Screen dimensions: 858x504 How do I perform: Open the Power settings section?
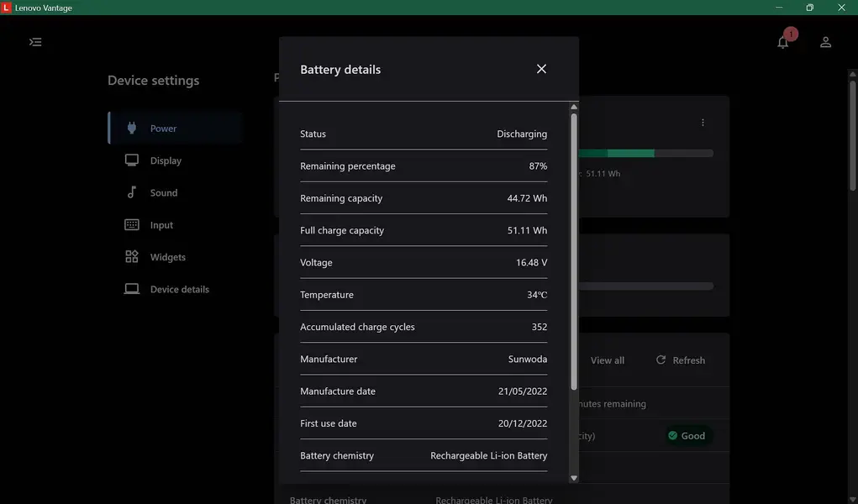coord(176,128)
